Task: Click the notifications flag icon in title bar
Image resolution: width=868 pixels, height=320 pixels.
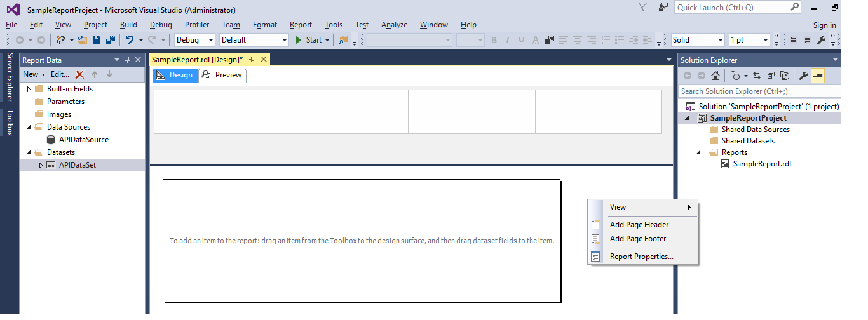Action: pyautogui.click(x=642, y=7)
